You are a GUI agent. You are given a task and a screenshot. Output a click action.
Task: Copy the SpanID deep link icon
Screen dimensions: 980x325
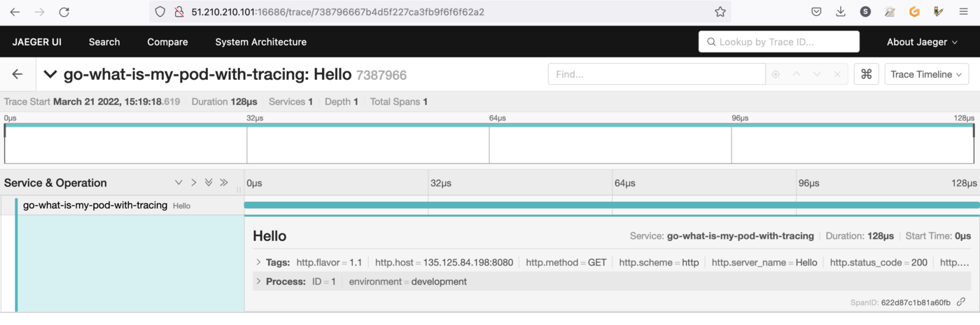tap(961, 302)
